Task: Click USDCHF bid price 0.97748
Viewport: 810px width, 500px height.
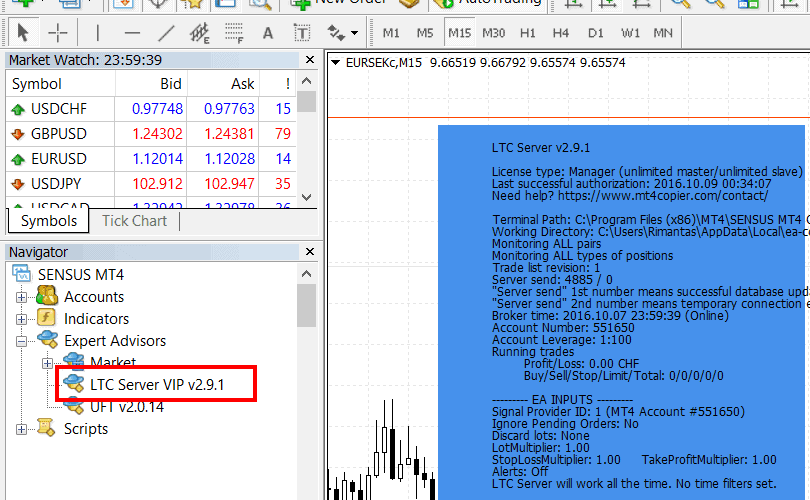Action: (x=157, y=109)
